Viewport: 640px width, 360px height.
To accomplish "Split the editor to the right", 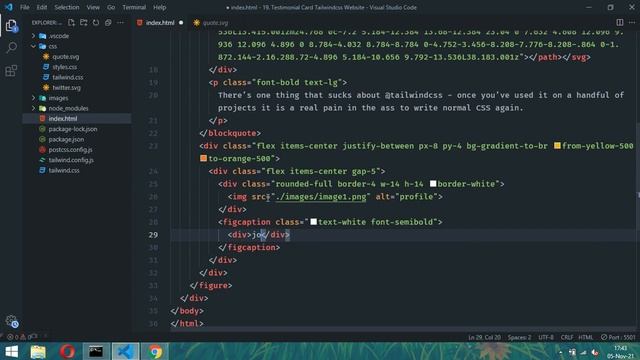I will 620,22.
